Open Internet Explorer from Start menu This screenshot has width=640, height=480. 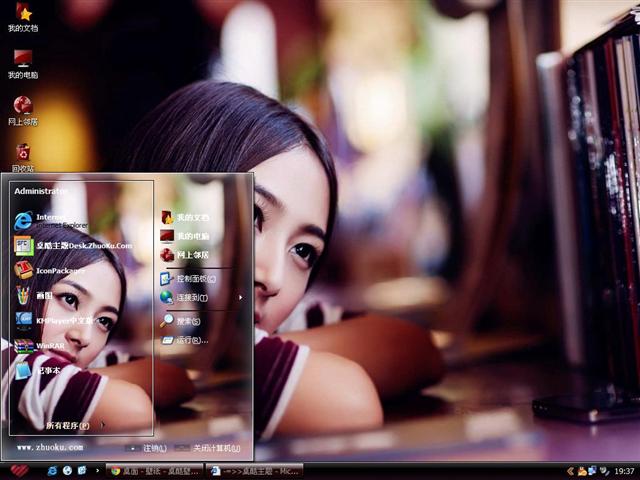pyautogui.click(x=50, y=220)
